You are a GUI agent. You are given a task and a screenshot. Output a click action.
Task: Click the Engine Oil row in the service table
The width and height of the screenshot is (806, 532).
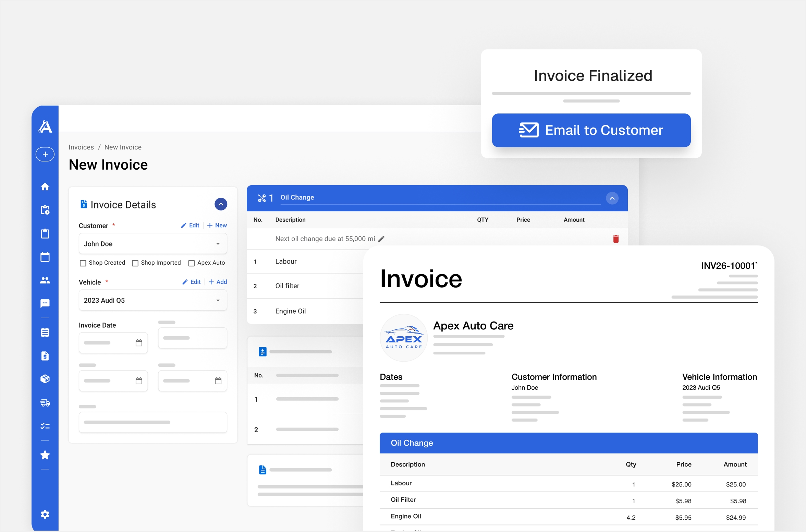305,311
